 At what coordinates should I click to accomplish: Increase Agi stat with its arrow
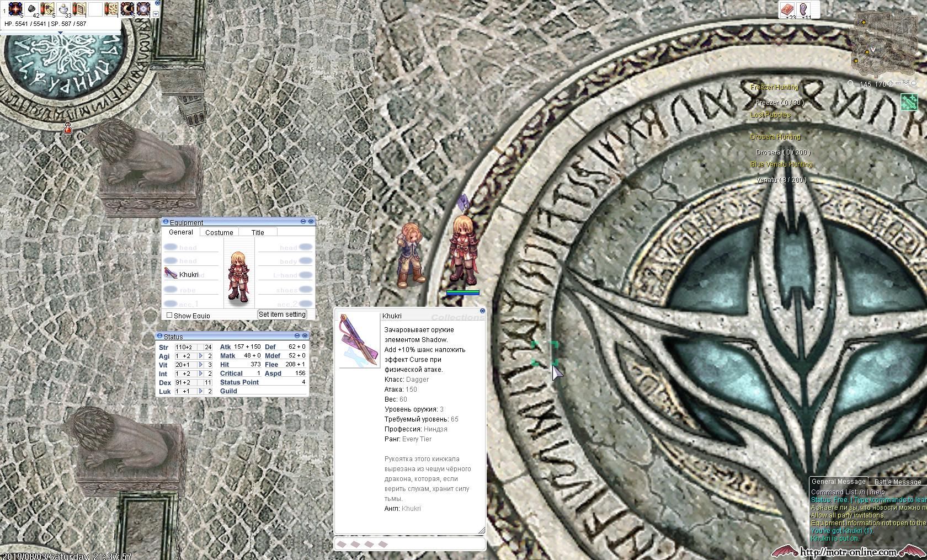click(x=201, y=356)
